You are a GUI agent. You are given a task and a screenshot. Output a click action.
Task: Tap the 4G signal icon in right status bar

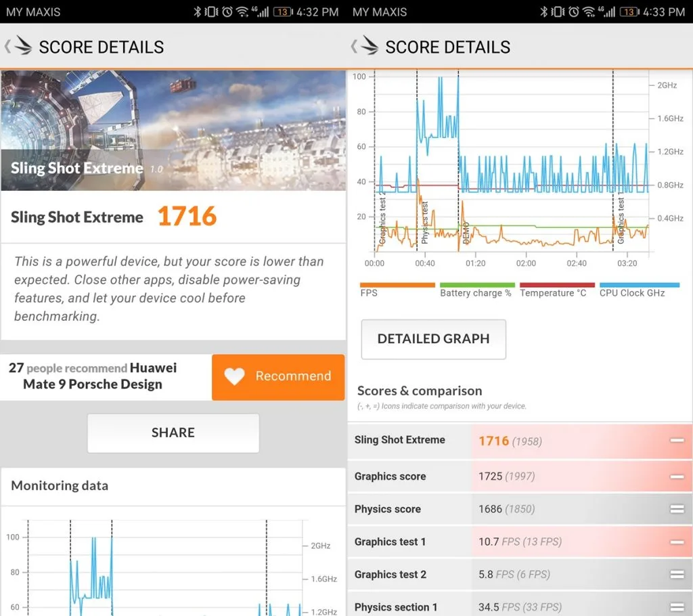pos(606,12)
